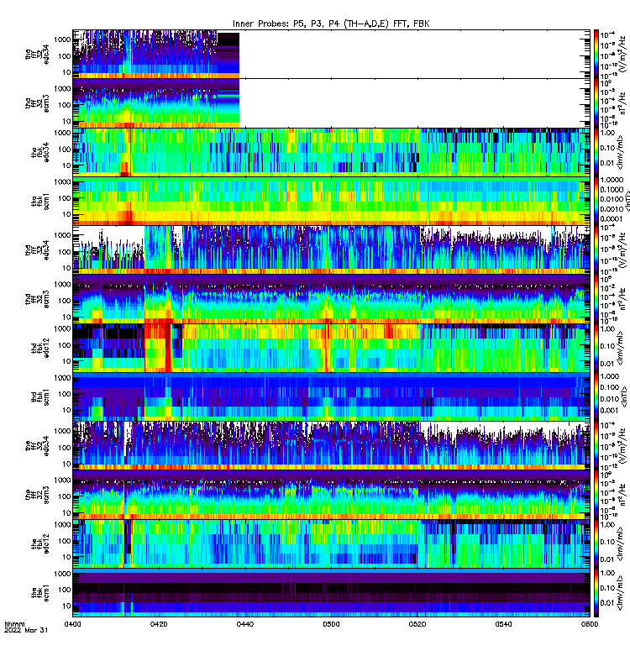Pick the color bar beside tha fbk scm1 panel
This screenshot has height=672, width=630.
click(x=596, y=202)
